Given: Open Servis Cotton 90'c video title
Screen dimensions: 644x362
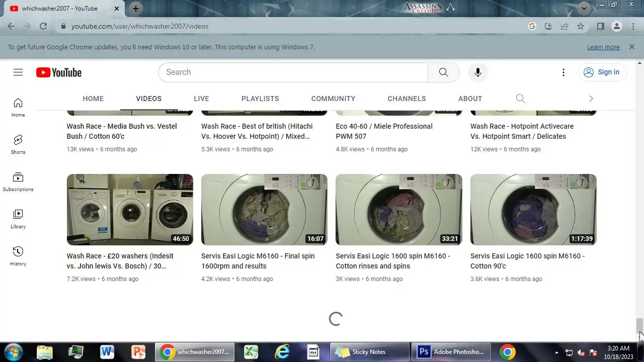Looking at the screenshot, I should [x=527, y=261].
